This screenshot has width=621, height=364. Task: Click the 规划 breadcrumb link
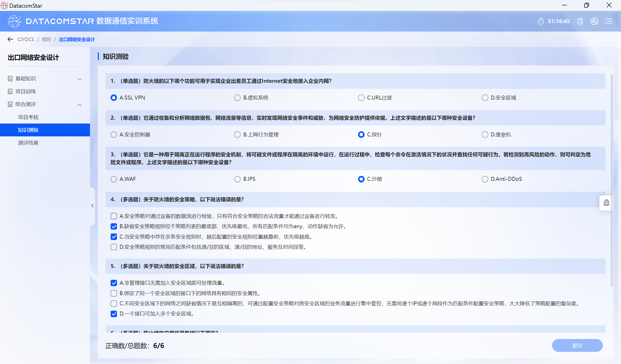tap(46, 39)
